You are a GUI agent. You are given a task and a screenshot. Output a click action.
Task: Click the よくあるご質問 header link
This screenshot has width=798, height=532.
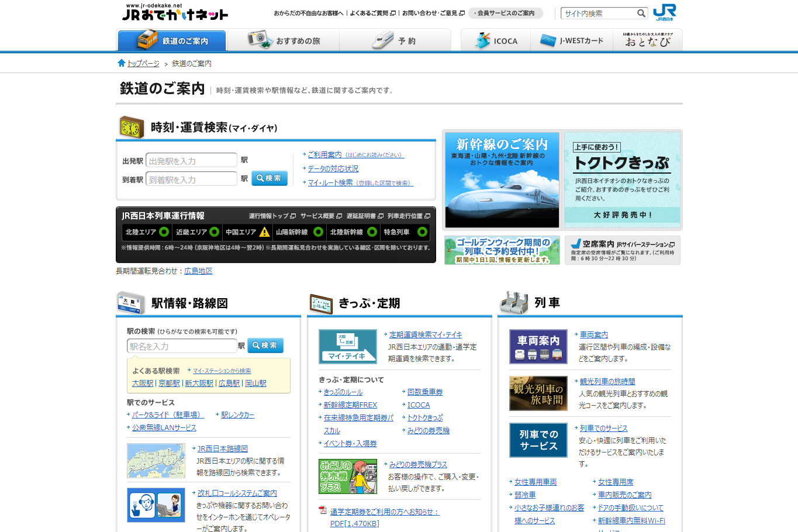[x=372, y=13]
